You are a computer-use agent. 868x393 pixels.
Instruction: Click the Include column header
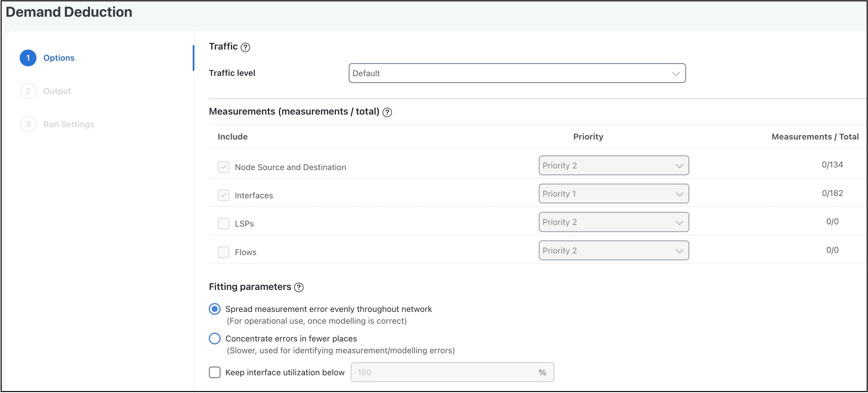pos(232,137)
